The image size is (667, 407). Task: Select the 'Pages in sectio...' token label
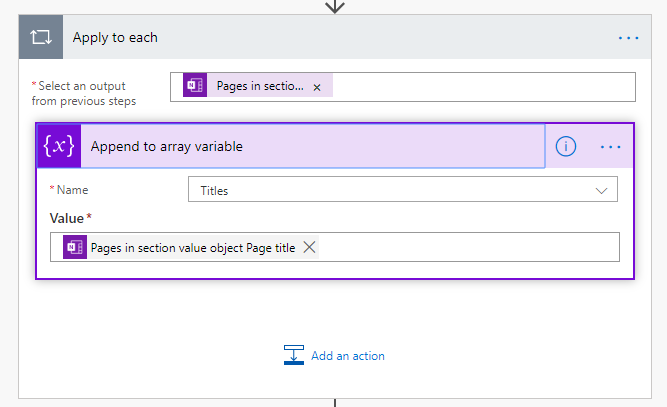260,87
